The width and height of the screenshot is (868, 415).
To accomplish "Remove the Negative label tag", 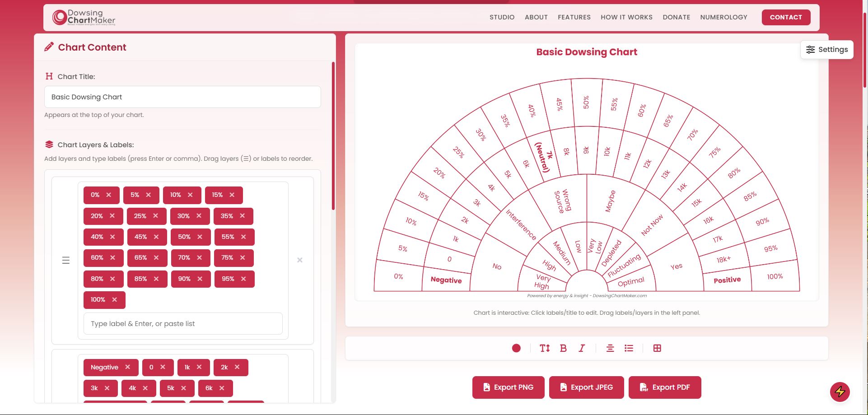I will (128, 367).
